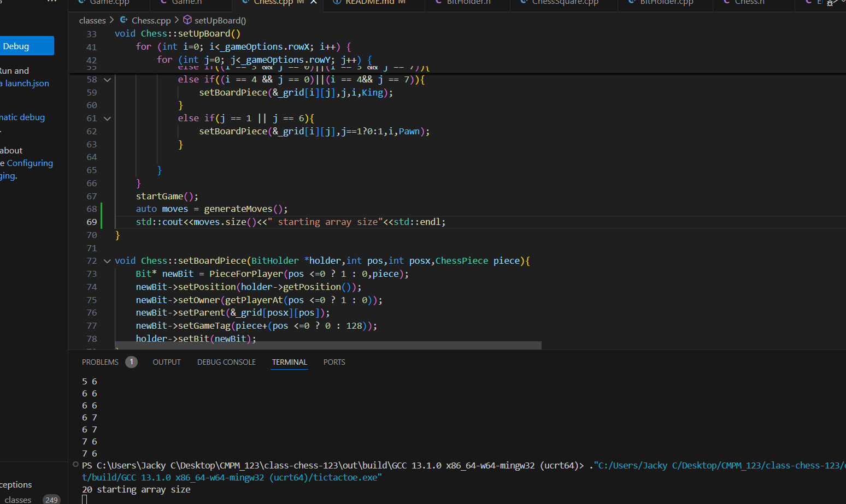This screenshot has height=504, width=846.
Task: Switch to the BitHolder.cpp editor tab
Action: coord(666,2)
